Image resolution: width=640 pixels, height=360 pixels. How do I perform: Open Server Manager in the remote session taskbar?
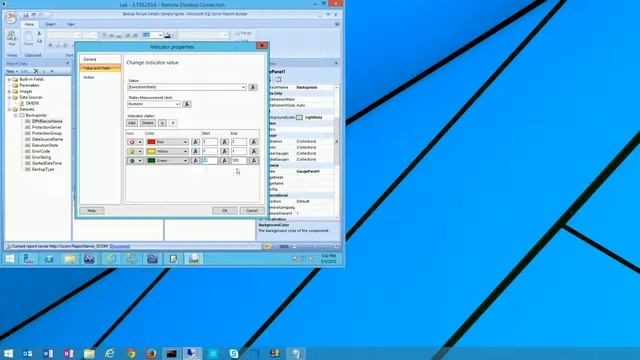29,259
